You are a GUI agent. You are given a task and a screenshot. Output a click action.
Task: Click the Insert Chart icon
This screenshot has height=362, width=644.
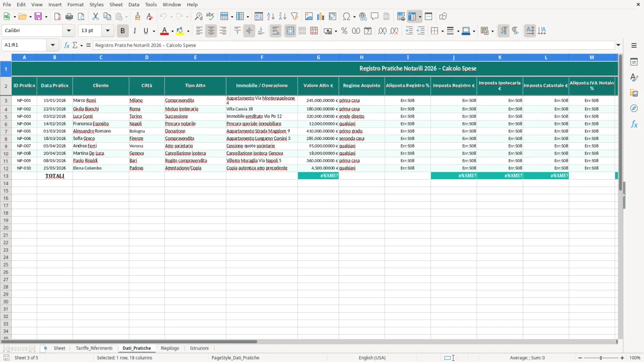(321, 17)
